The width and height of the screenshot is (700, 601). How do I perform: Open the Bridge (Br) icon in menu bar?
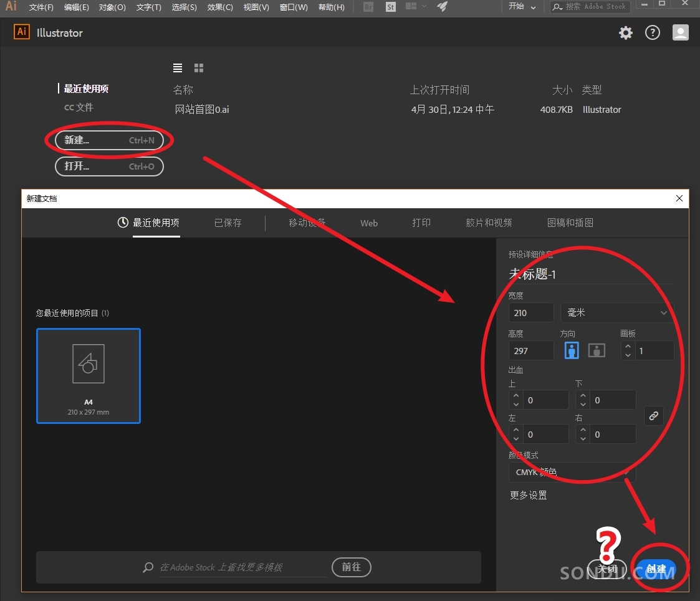(x=368, y=7)
